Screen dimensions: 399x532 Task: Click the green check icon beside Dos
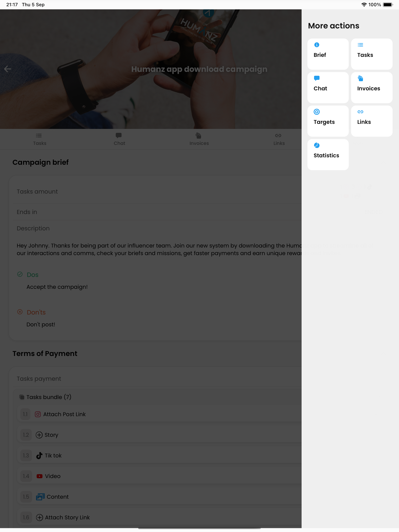(20, 274)
